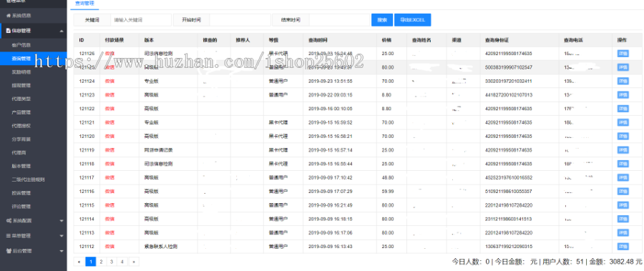Go to next page with » button
Image resolution: width=644 pixels, height=271 pixels.
tap(134, 261)
